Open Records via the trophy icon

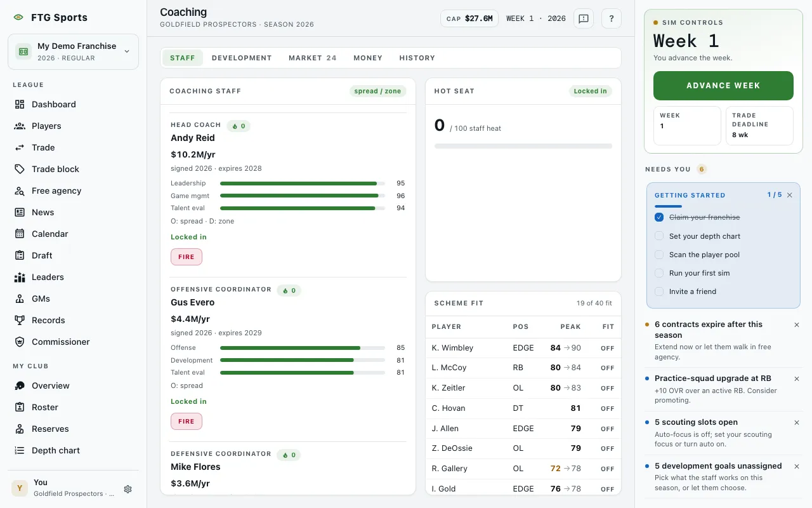point(20,320)
